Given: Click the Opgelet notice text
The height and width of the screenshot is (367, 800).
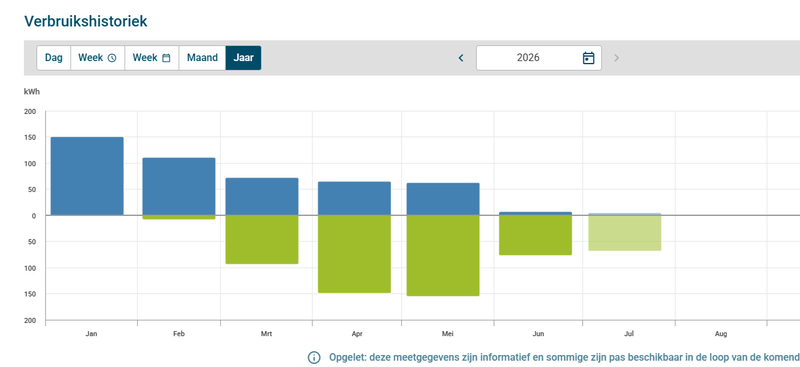Looking at the screenshot, I should pyautogui.click(x=564, y=357).
